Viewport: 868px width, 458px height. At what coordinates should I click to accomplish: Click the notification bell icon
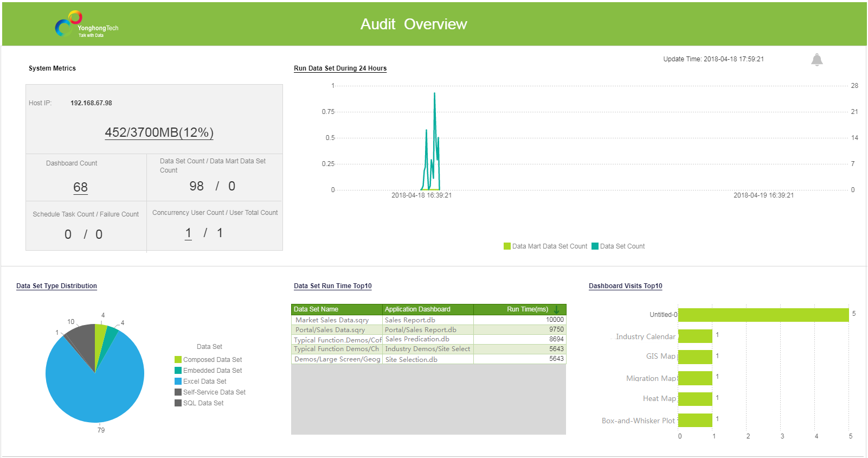(x=817, y=60)
